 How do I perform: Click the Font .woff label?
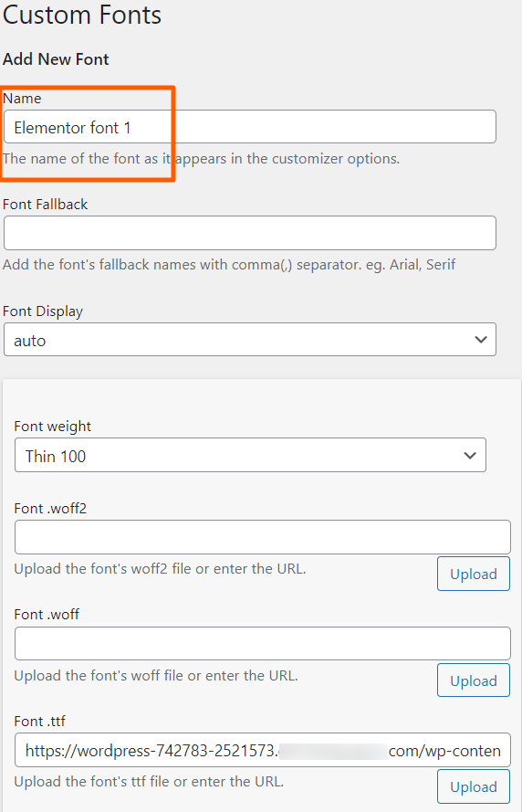47,615
